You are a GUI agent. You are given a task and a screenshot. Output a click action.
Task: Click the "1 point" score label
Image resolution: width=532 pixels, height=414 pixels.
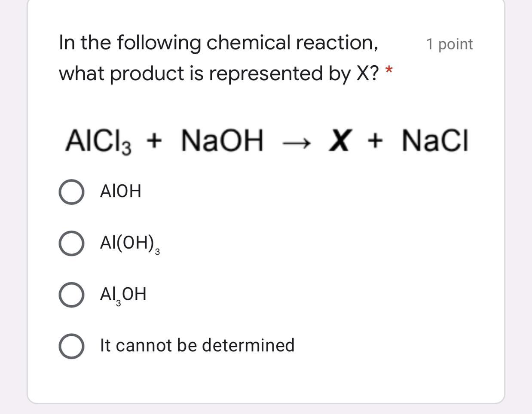point(449,44)
